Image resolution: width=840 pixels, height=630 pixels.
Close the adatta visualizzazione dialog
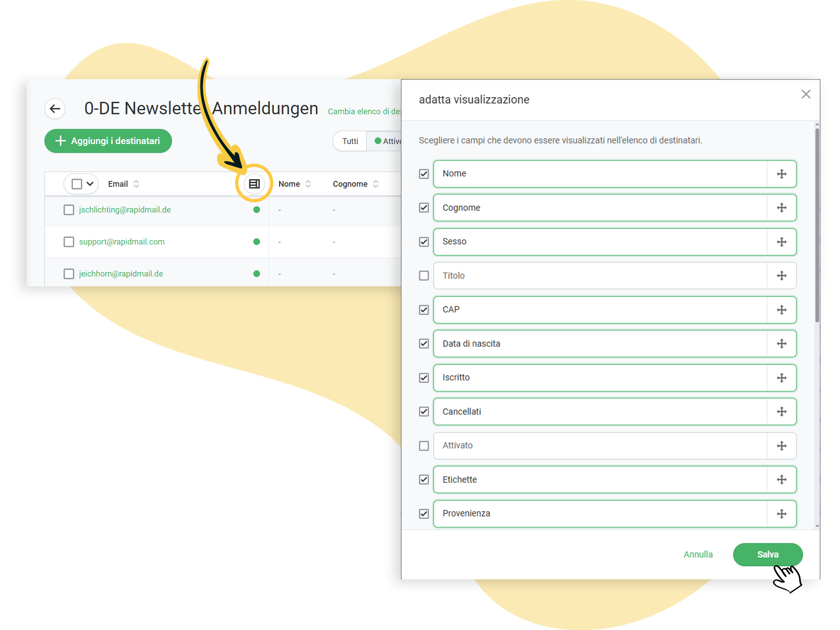tap(806, 94)
